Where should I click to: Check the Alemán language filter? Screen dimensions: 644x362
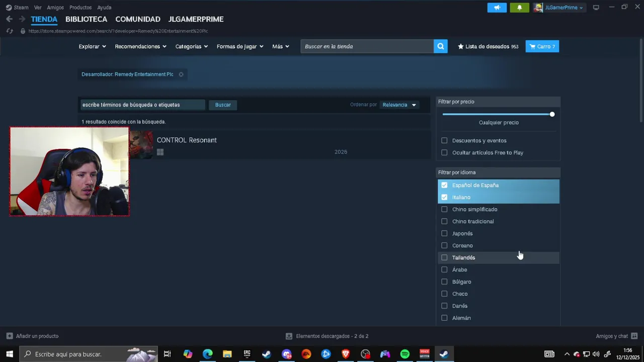tap(444, 318)
